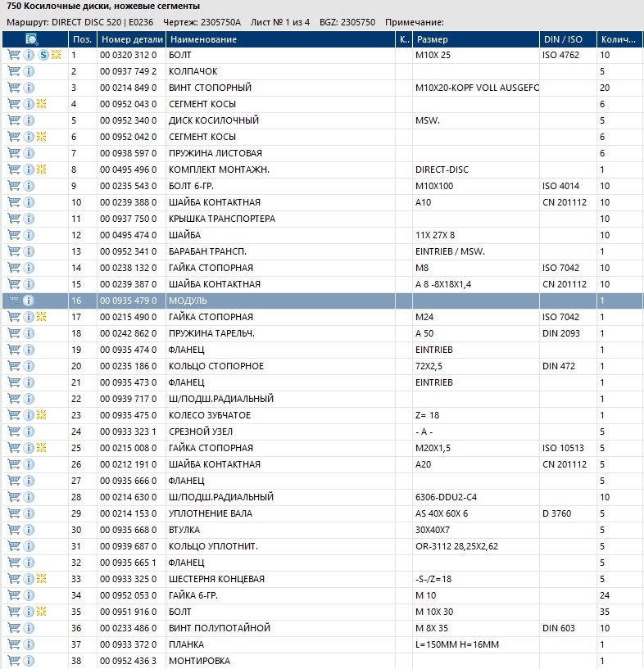The width and height of the screenshot is (644, 669).
Task: Add ВТУЛКА to cart
Action: (x=14, y=530)
